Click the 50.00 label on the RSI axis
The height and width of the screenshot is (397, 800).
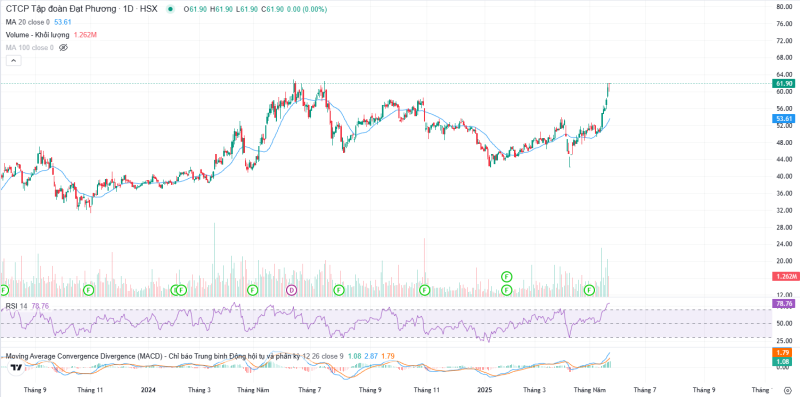pos(783,323)
